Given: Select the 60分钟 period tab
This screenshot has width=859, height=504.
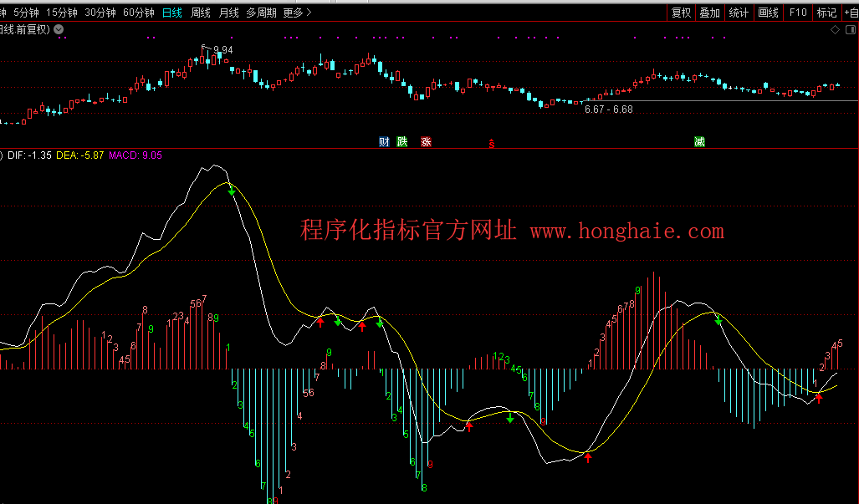Looking at the screenshot, I should point(138,13).
